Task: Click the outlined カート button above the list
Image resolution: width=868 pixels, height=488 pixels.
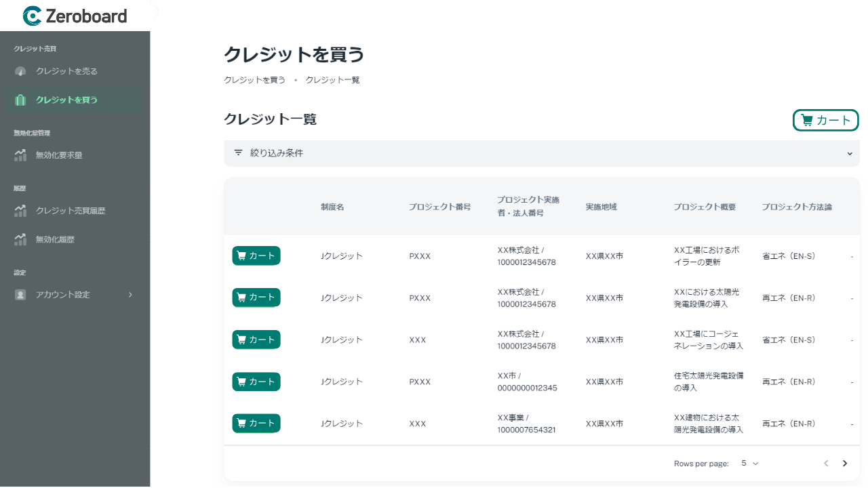Action: tap(825, 120)
